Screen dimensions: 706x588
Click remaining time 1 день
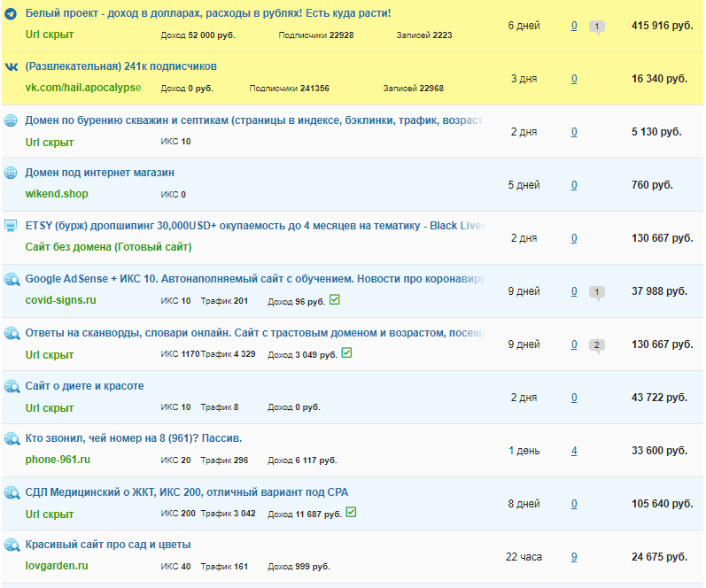(524, 451)
